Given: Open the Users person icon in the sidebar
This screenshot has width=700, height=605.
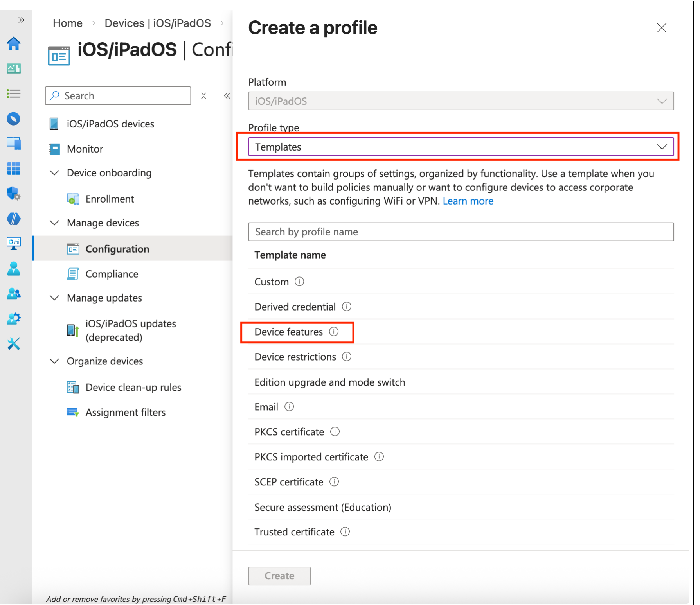Looking at the screenshot, I should tap(14, 269).
